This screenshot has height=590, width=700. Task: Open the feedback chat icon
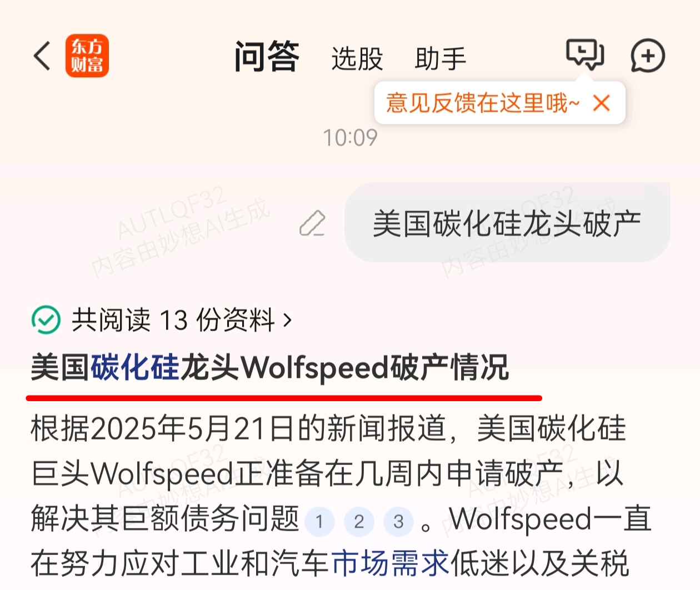[584, 55]
